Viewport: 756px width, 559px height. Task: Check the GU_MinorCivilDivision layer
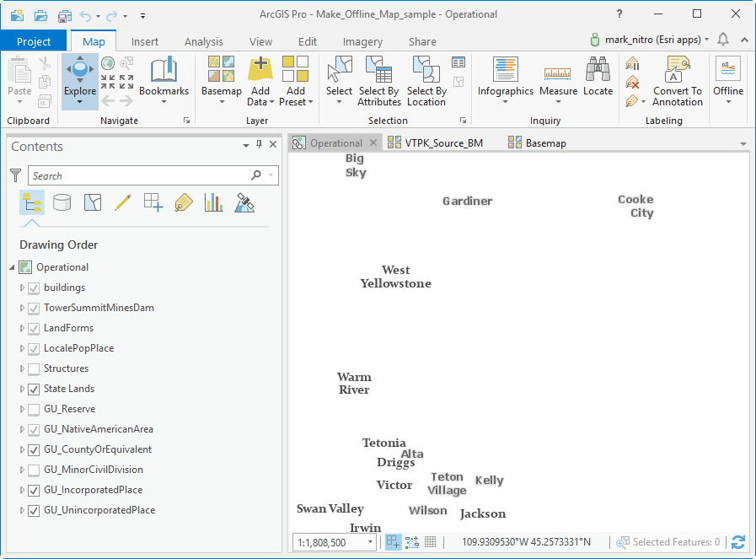pos(33,470)
